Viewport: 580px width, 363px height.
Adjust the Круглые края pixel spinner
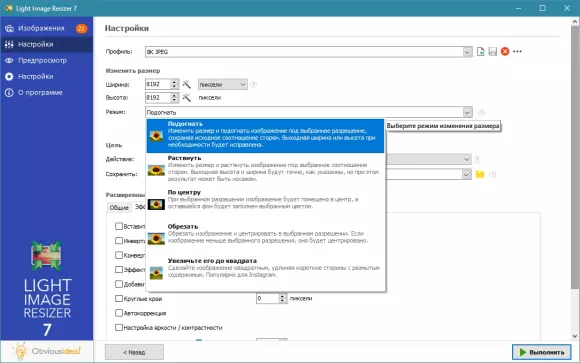point(283,298)
